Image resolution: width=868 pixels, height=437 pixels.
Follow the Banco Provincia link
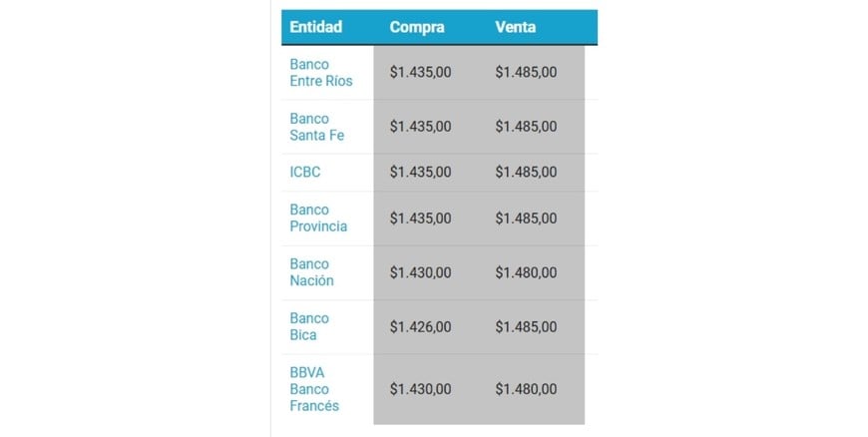pyautogui.click(x=318, y=218)
